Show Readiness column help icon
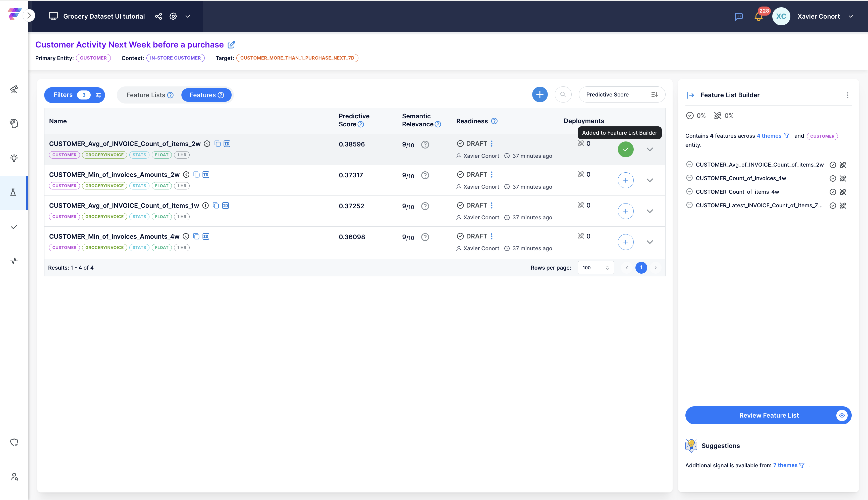The width and height of the screenshot is (868, 500). click(x=494, y=121)
